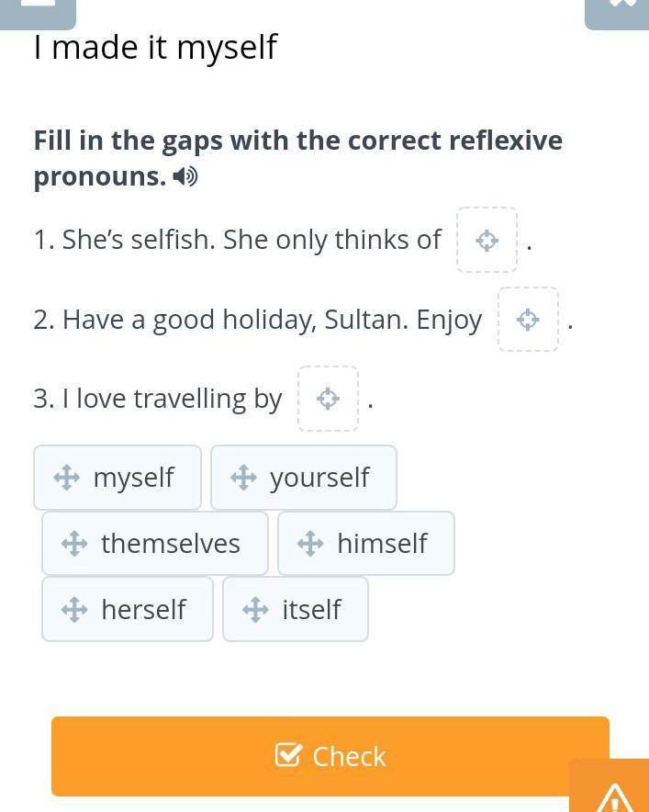
Task: Click the drop target after 'travelling by'
Action: coord(328,399)
